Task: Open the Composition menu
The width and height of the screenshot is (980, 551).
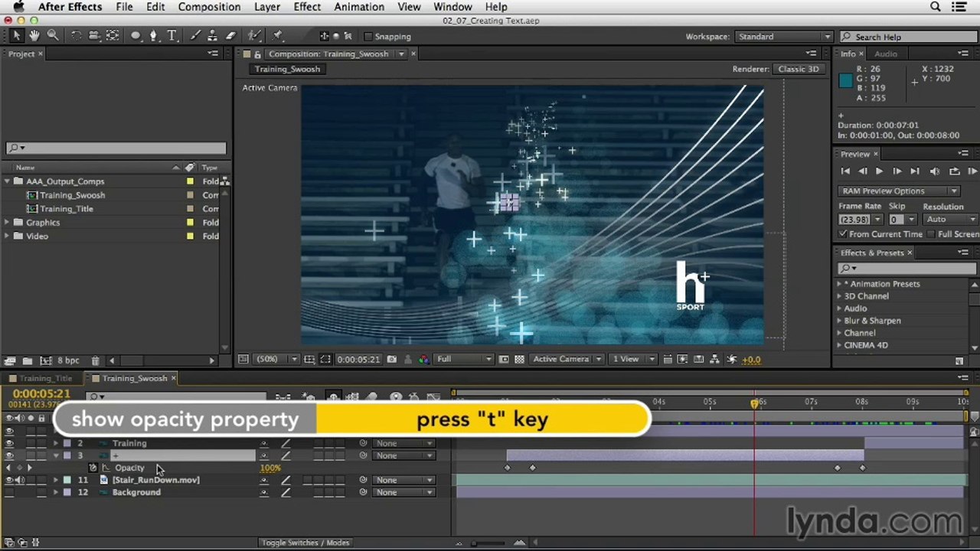Action: 209,7
